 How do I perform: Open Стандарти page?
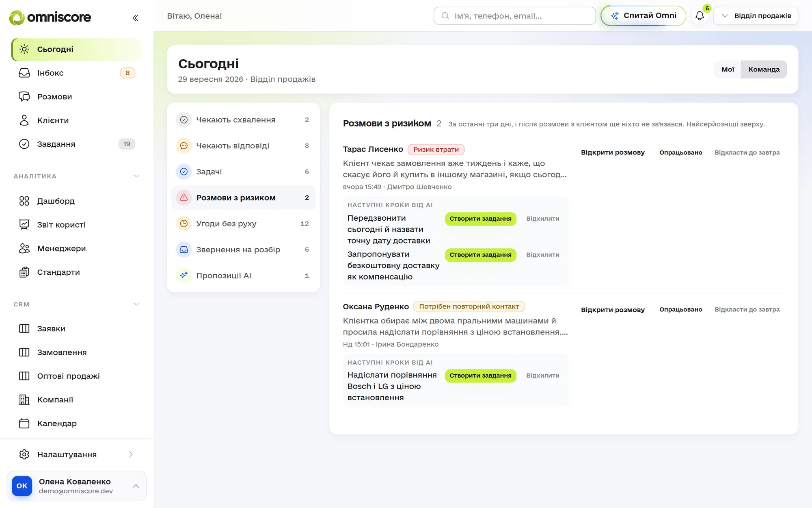coord(77,272)
